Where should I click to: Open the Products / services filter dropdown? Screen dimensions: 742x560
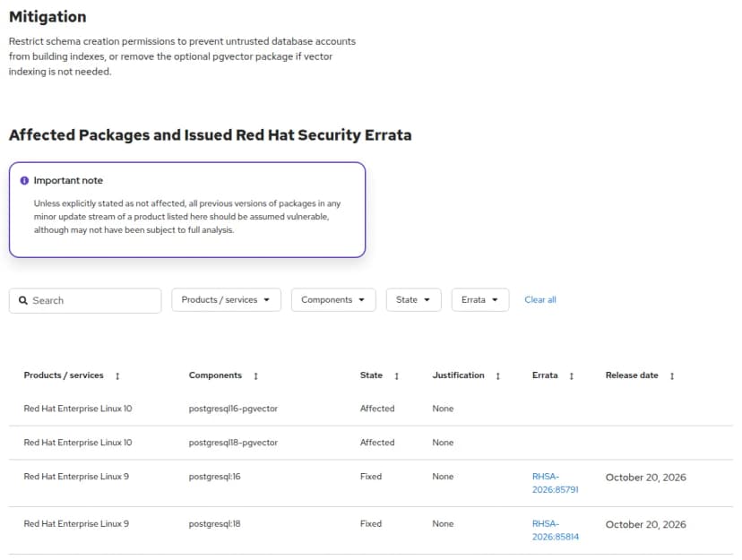pyautogui.click(x=226, y=300)
